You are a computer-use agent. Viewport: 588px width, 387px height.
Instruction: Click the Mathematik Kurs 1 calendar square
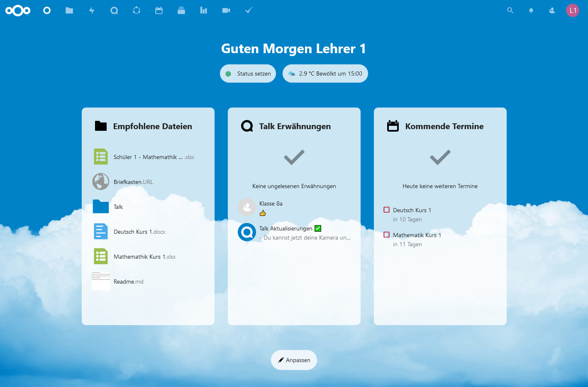(387, 235)
